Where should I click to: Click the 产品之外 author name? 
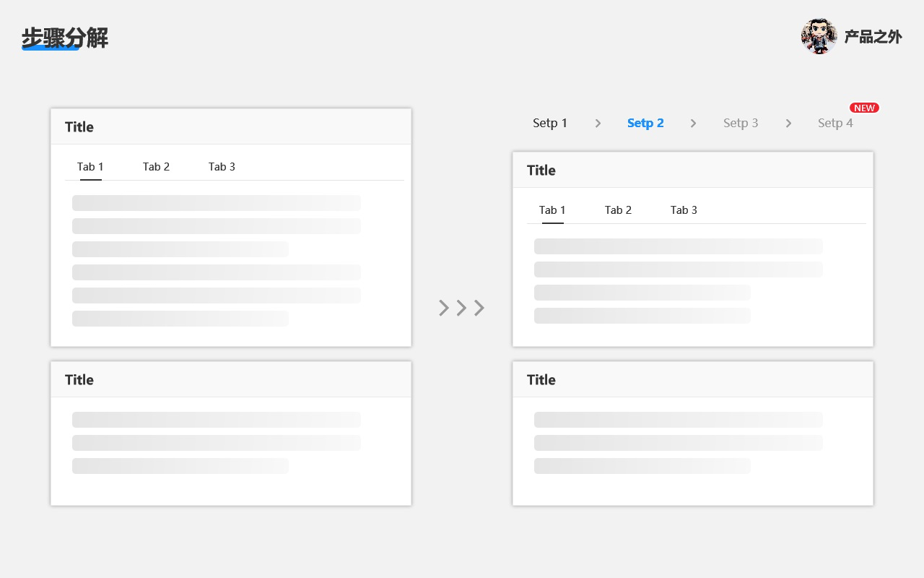873,37
